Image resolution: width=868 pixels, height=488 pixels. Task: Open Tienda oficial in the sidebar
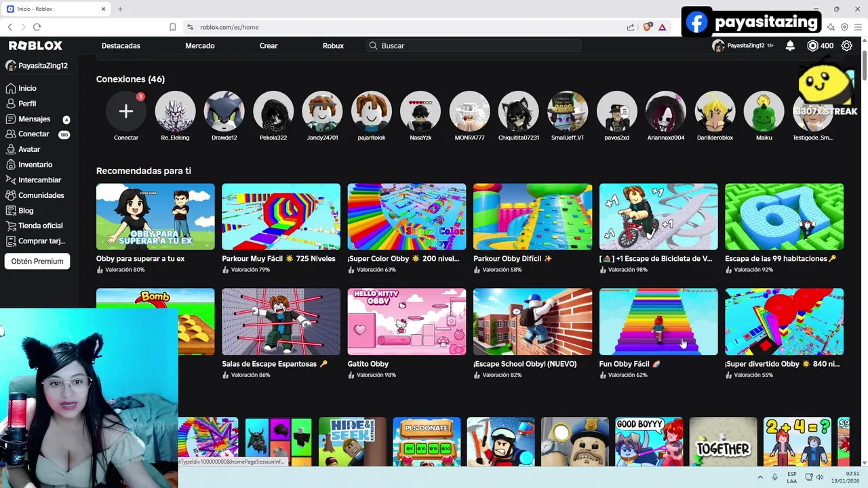coord(40,226)
